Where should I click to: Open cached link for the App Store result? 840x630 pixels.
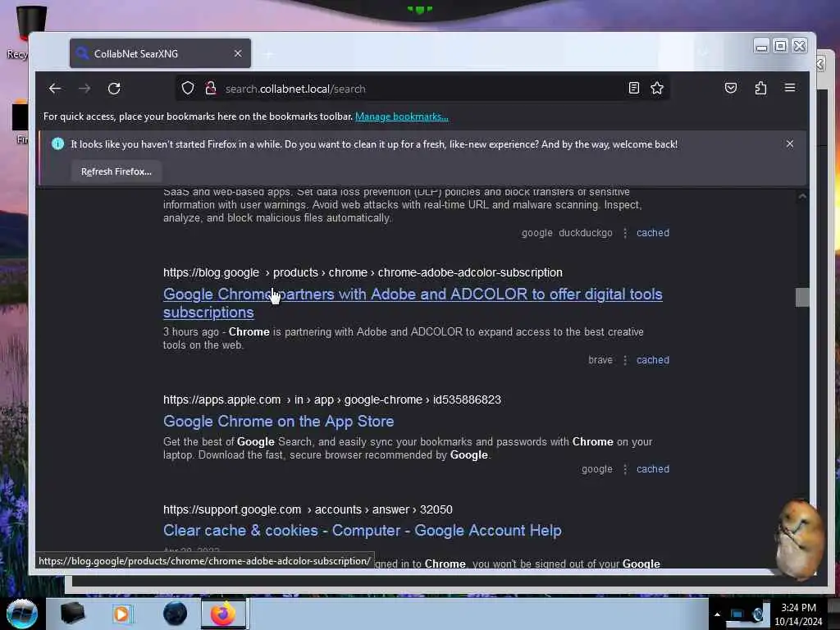(x=652, y=468)
